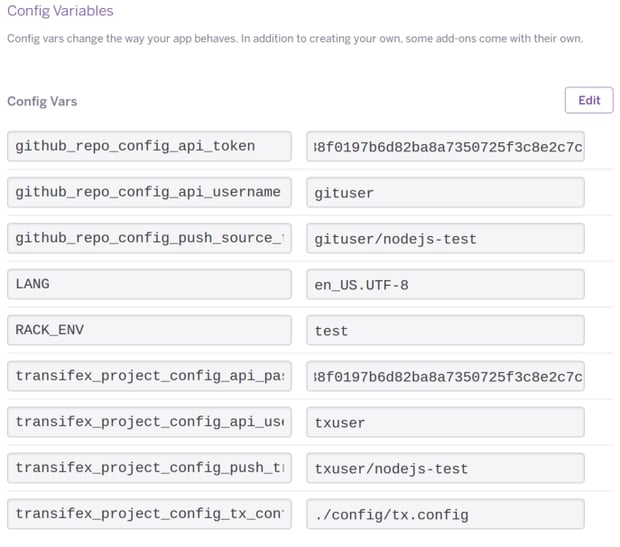The height and width of the screenshot is (547, 620).
Task: Click the github_repo_config_api_username key field
Action: click(x=149, y=192)
